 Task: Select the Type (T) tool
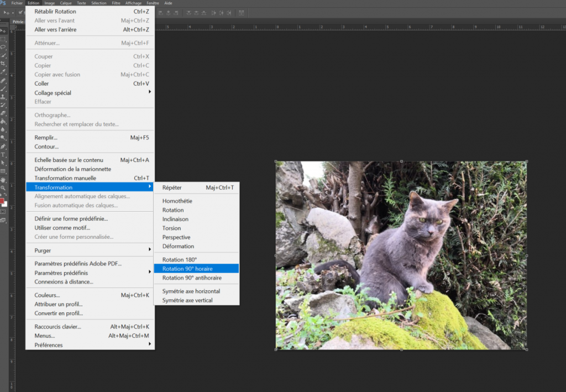(x=3, y=154)
